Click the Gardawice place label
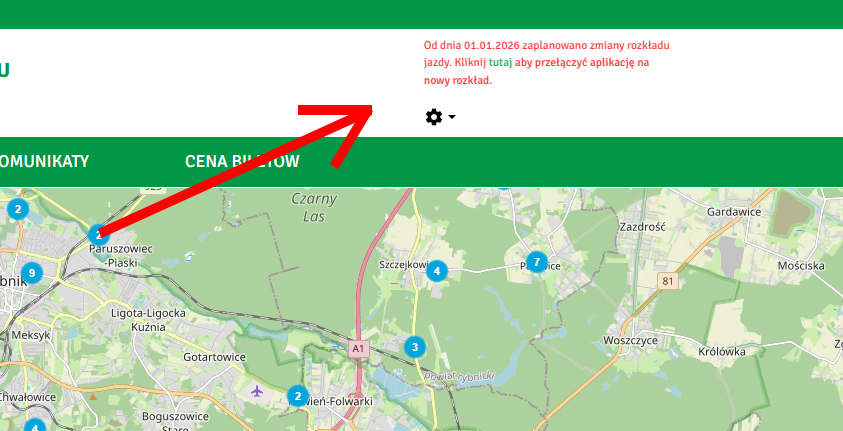This screenshot has height=431, width=843. pos(734,212)
